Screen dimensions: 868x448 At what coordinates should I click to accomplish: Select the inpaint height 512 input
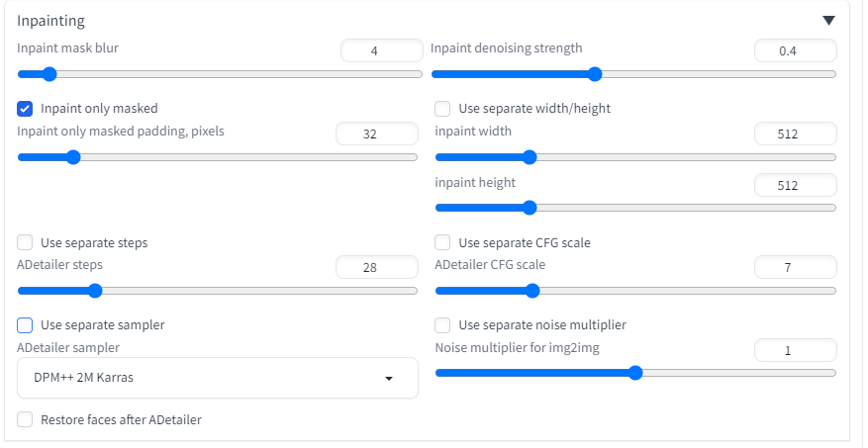tap(795, 185)
